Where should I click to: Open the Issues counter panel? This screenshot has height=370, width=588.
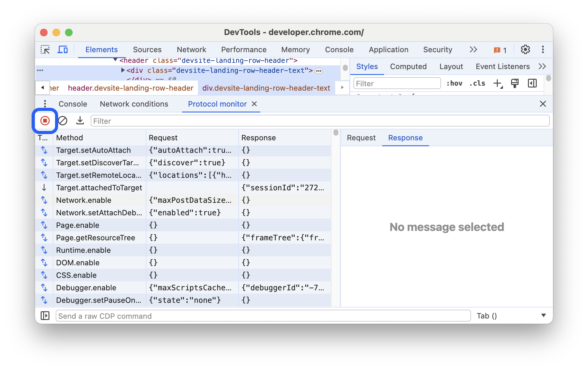coord(499,49)
